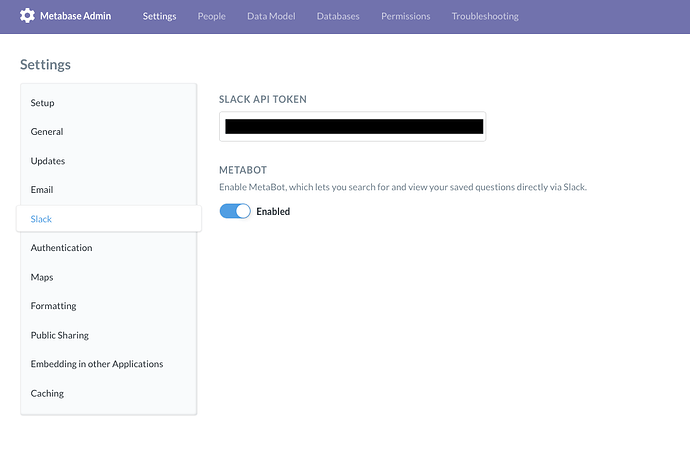Screen dimensions: 690x460
Task: Select Caching settings
Action: pyautogui.click(x=109, y=394)
